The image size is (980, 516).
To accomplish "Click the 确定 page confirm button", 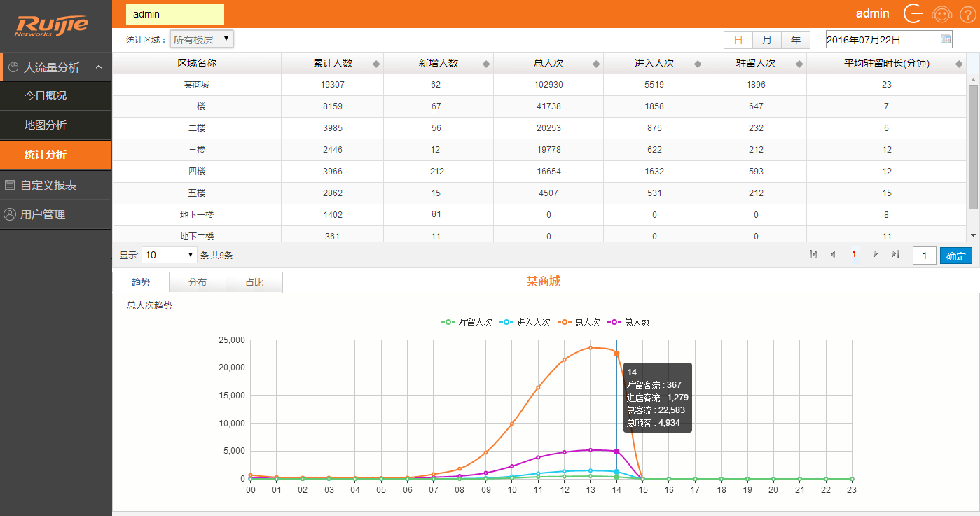I will pyautogui.click(x=955, y=256).
